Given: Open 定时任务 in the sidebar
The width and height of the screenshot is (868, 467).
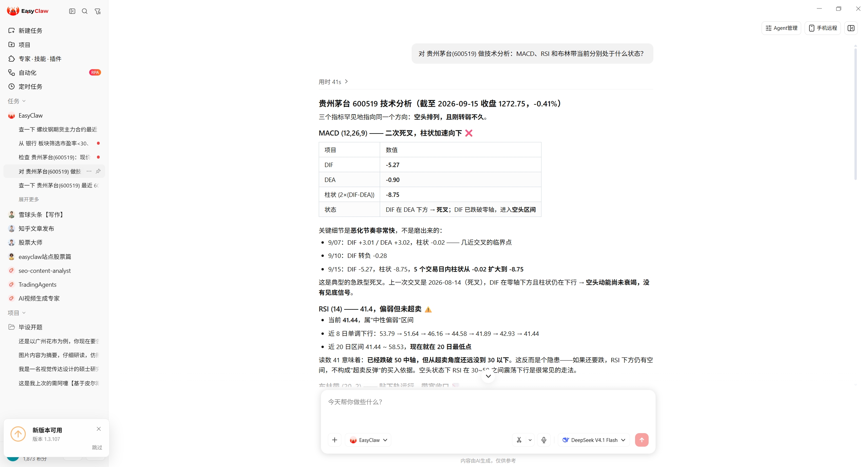Looking at the screenshot, I should [54, 86].
